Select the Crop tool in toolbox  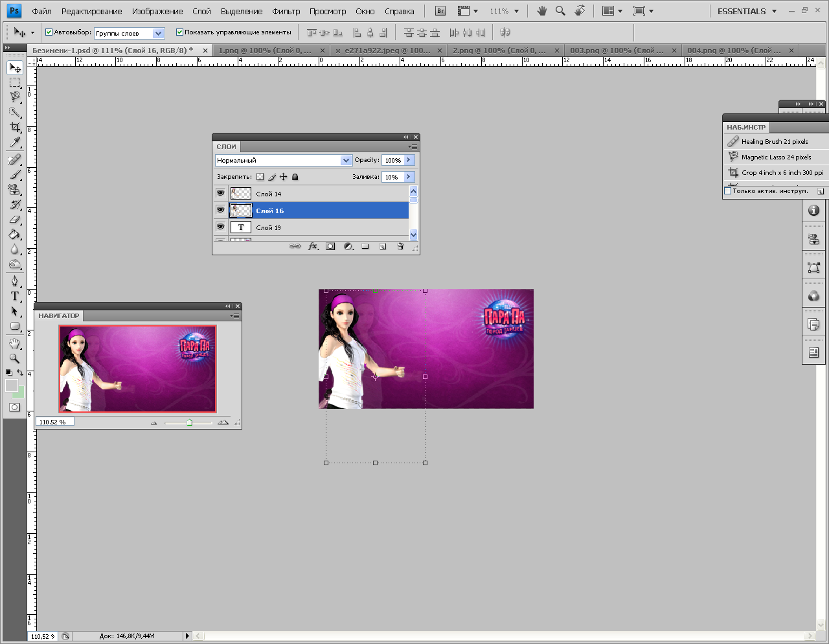(x=15, y=128)
